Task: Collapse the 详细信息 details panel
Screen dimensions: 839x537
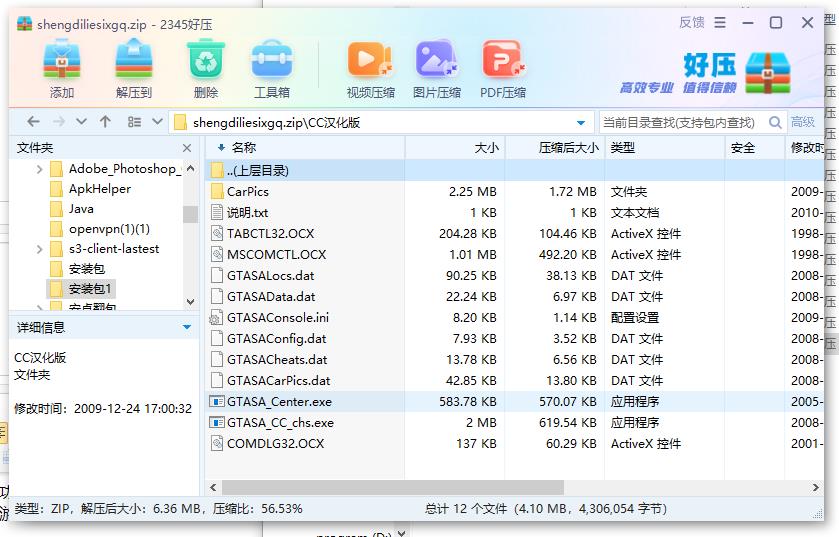Action: [x=187, y=327]
